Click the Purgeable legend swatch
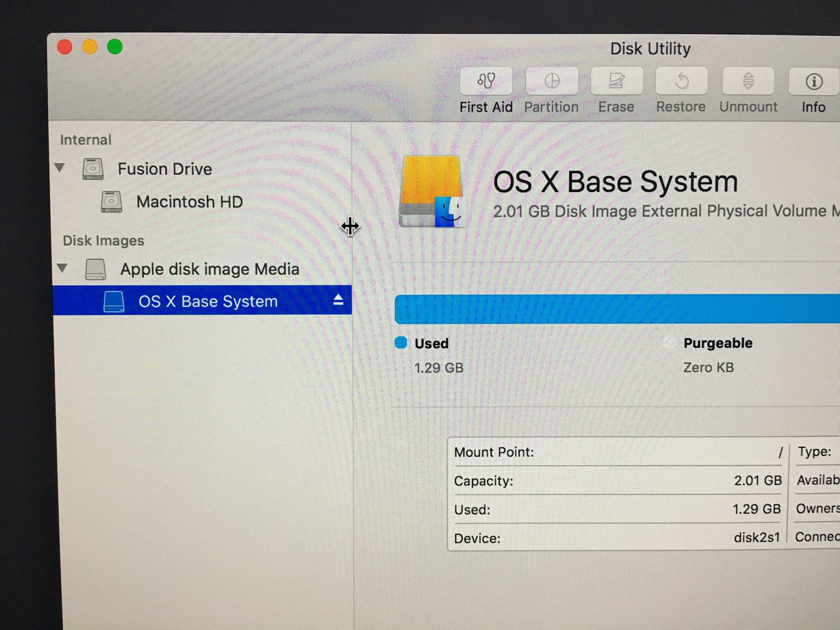 [x=670, y=342]
